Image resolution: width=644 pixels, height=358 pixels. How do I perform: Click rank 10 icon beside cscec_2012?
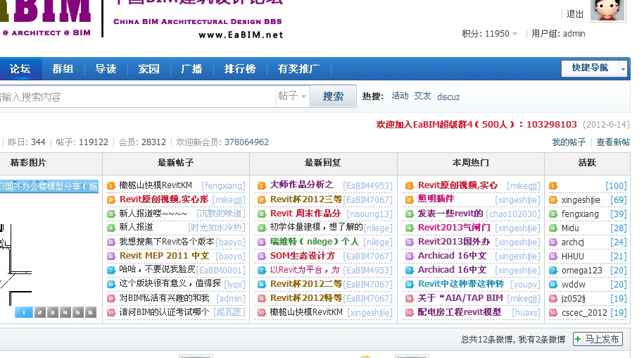pos(553,312)
